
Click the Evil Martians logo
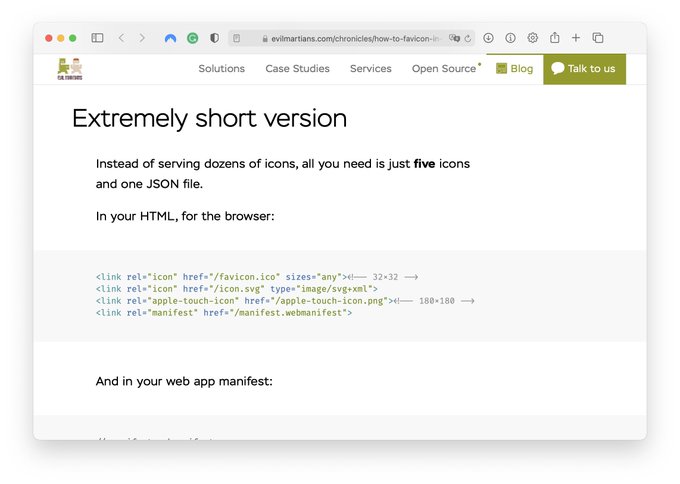70,69
